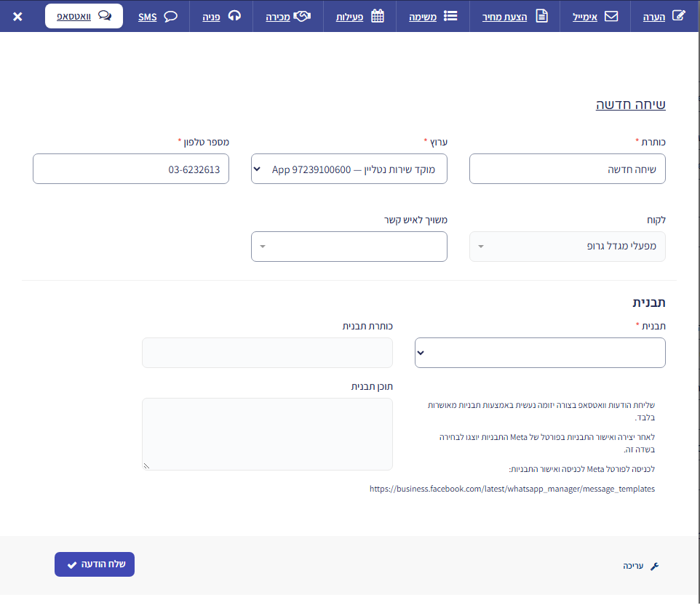The width and height of the screenshot is (700, 608).
Task: Click the send message (שלח הודעה) button
Action: [95, 564]
